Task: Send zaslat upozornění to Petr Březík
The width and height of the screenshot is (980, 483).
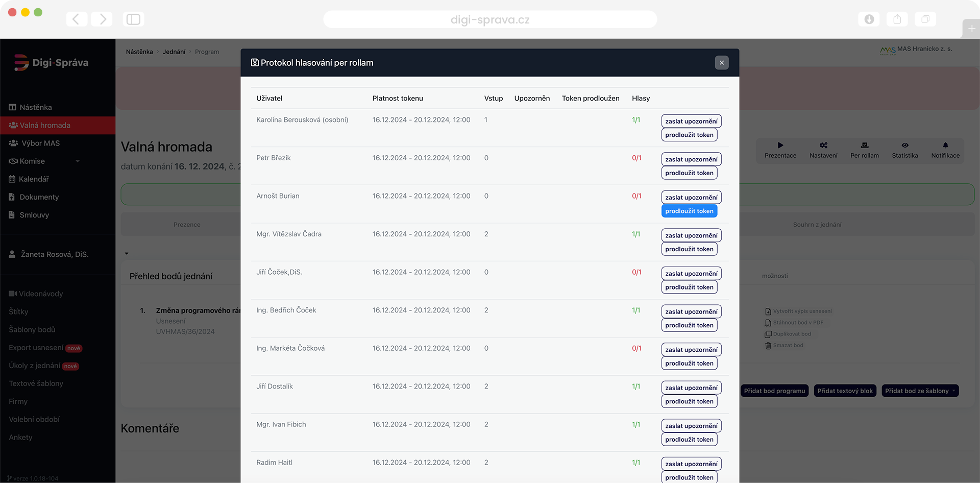Action: (691, 159)
